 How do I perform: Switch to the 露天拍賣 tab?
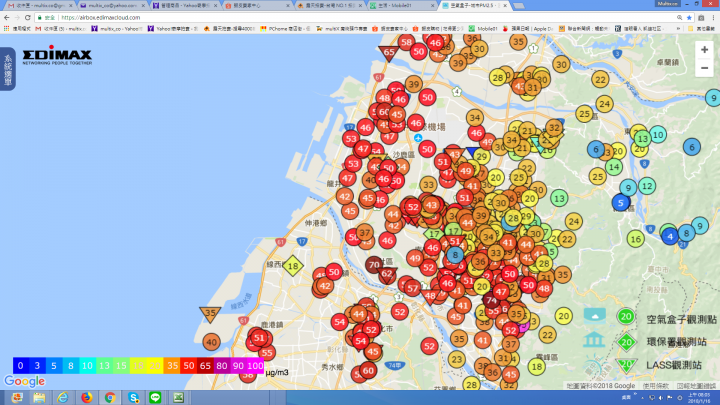(329, 6)
